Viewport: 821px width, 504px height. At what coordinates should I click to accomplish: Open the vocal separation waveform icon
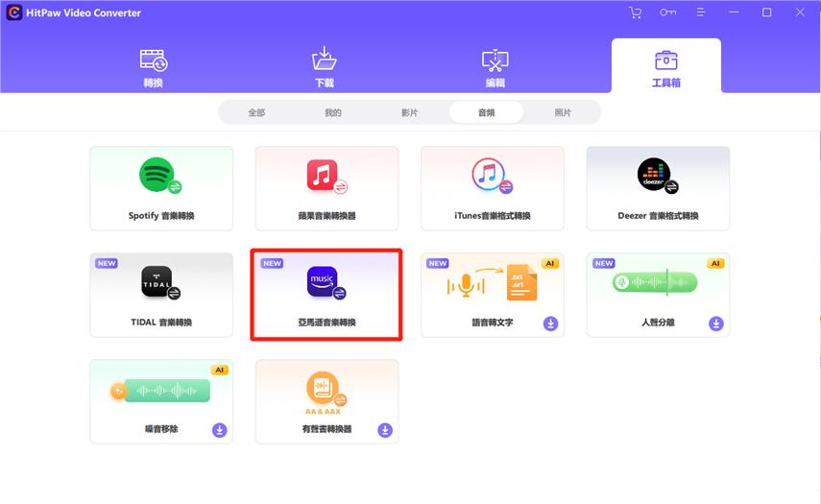click(655, 282)
